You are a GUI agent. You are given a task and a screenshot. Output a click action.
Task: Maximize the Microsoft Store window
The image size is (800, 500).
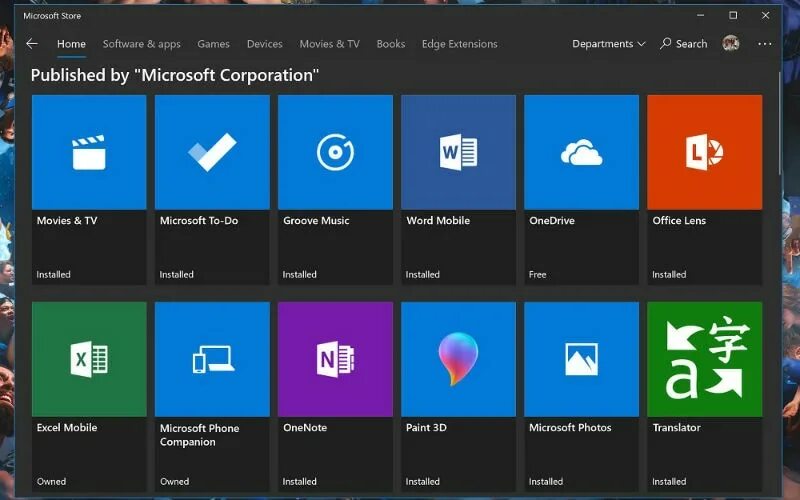(733, 15)
